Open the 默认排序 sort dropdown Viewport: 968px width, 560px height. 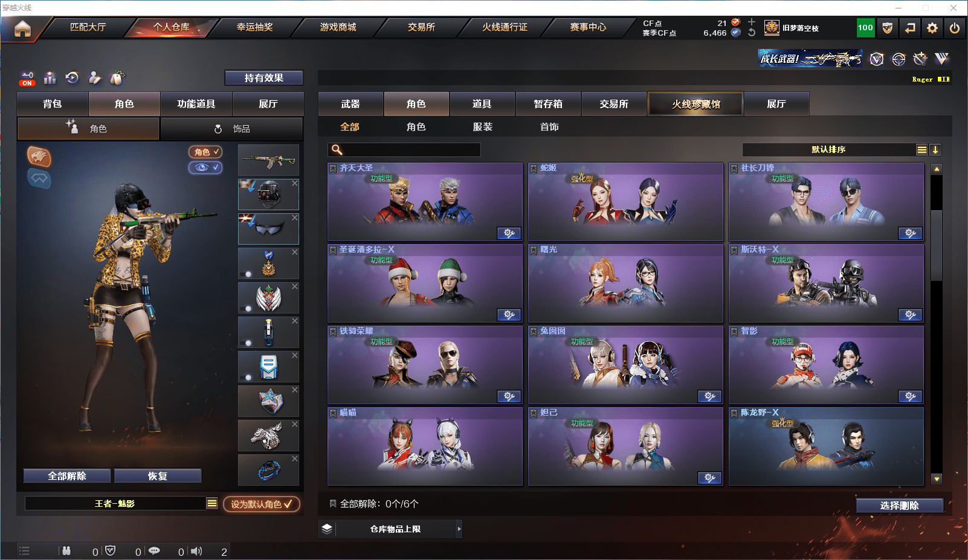[828, 150]
